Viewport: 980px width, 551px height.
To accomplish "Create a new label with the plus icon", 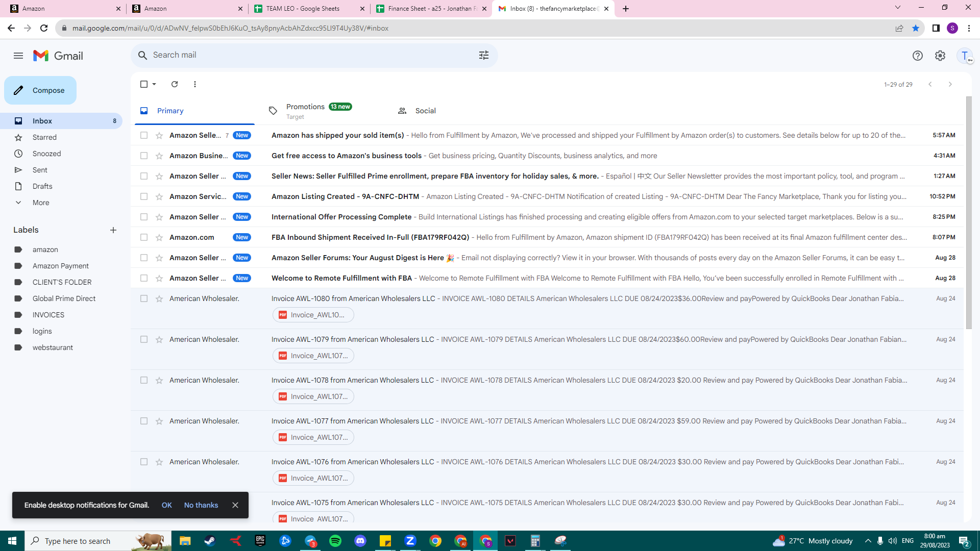I will [x=113, y=230].
